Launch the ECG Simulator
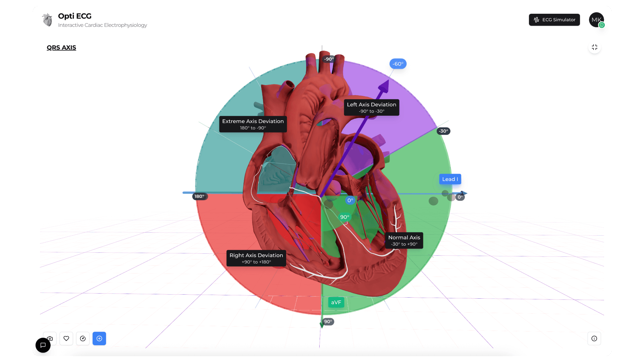 [554, 20]
